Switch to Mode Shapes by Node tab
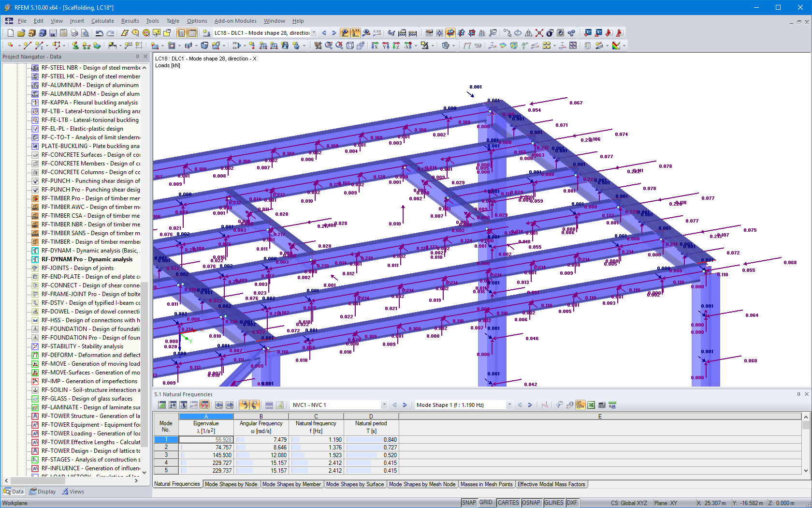The image size is (812, 508). [x=231, y=484]
